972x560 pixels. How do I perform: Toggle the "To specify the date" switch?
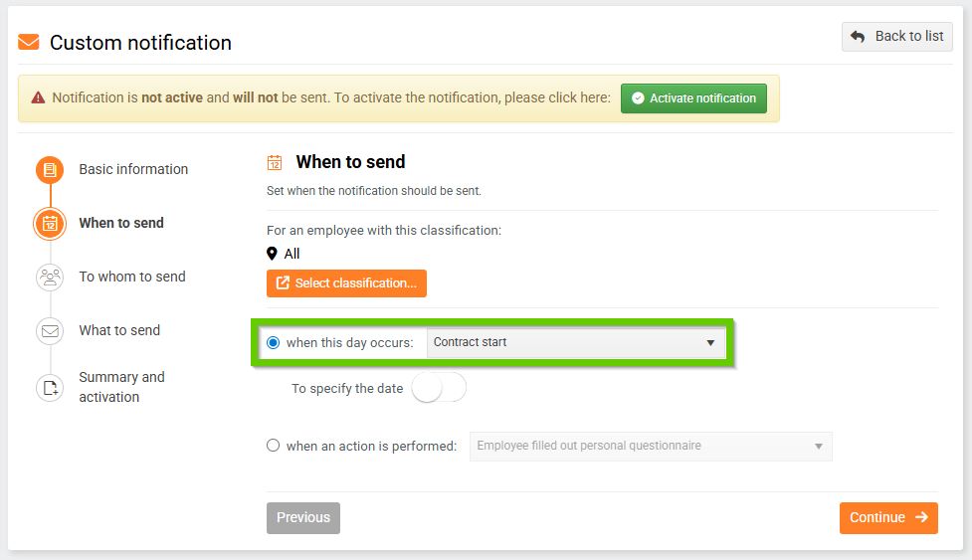pos(439,388)
